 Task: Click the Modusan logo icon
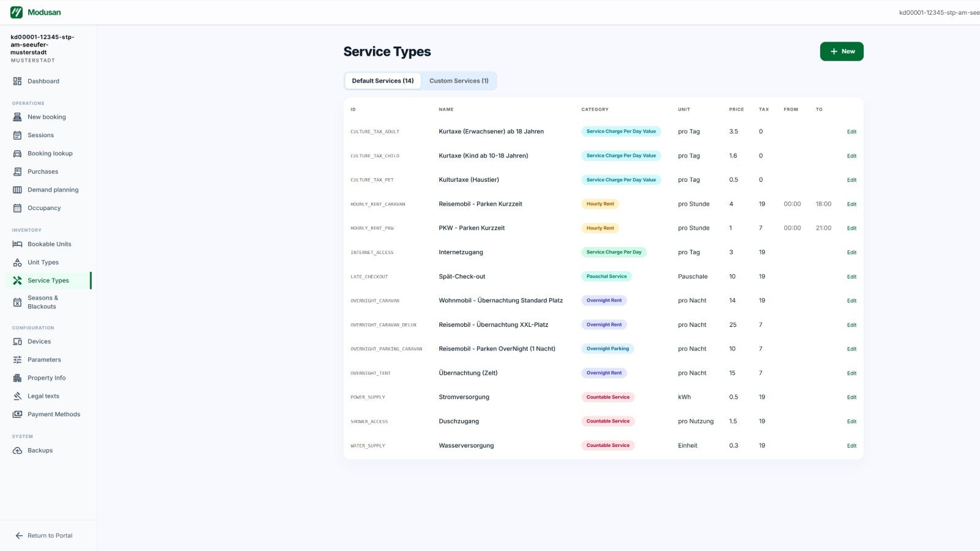(x=17, y=12)
